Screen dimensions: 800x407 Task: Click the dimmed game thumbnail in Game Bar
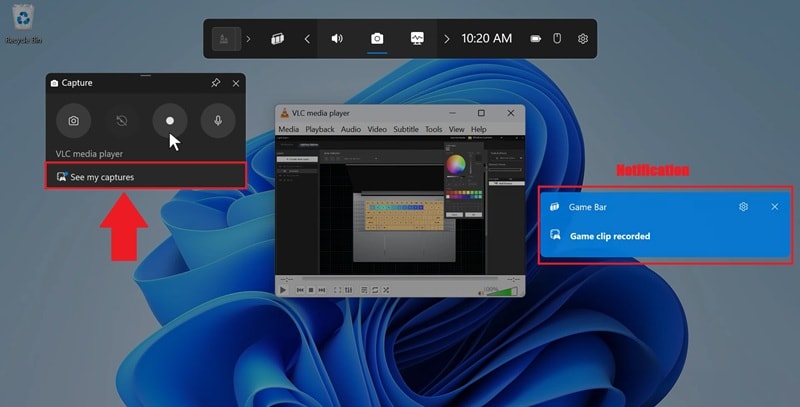coord(226,39)
